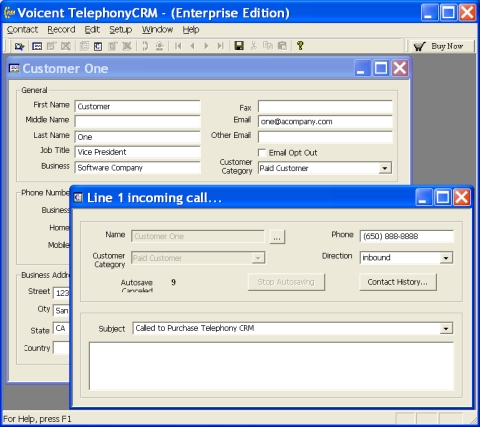The width and height of the screenshot is (480, 427).
Task: Click the Save floppy disk icon
Action: [x=239, y=46]
